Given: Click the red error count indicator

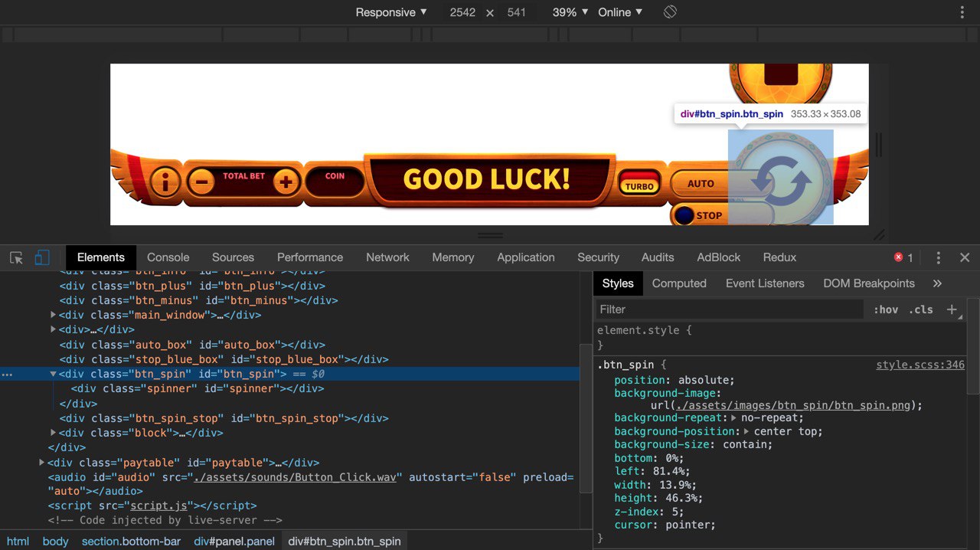Looking at the screenshot, I should [x=903, y=257].
